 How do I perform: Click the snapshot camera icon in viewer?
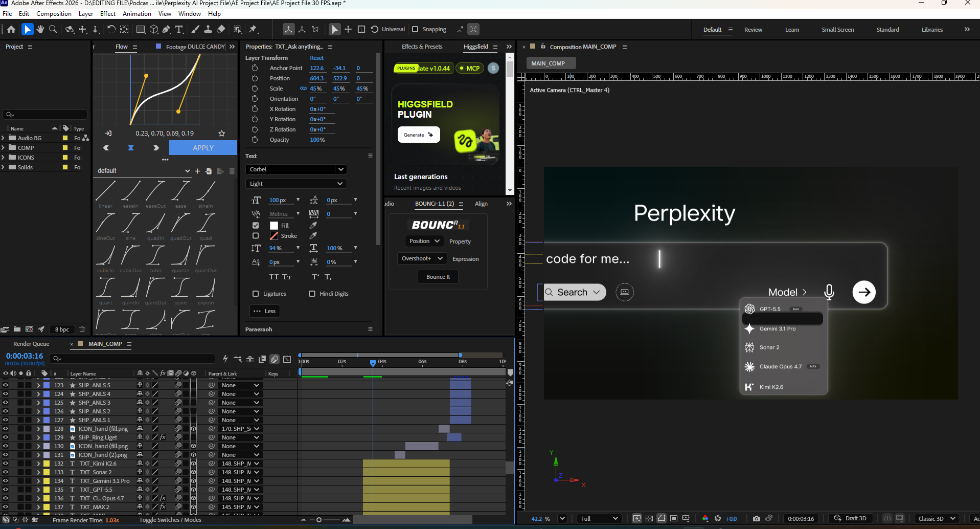(x=756, y=518)
